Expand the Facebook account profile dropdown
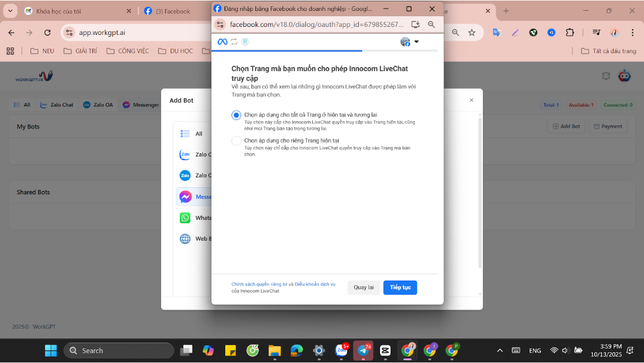The width and height of the screenshot is (644, 363). click(x=410, y=42)
